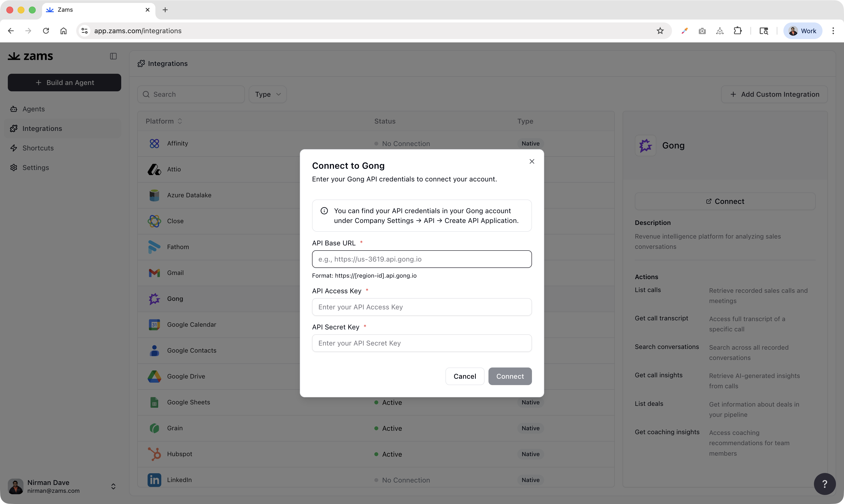
Task: Add a custom integration
Action: pyautogui.click(x=774, y=94)
